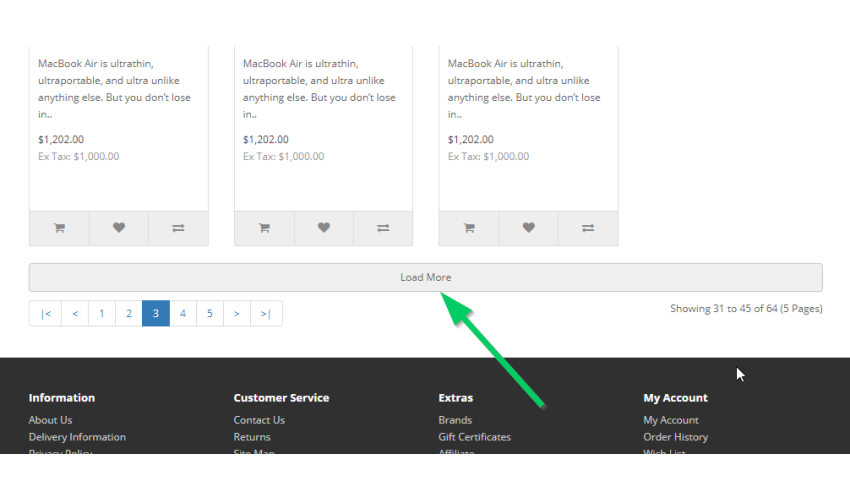The height and width of the screenshot is (500, 850).
Task: Click compare arrows on the middle product card
Action: (383, 228)
